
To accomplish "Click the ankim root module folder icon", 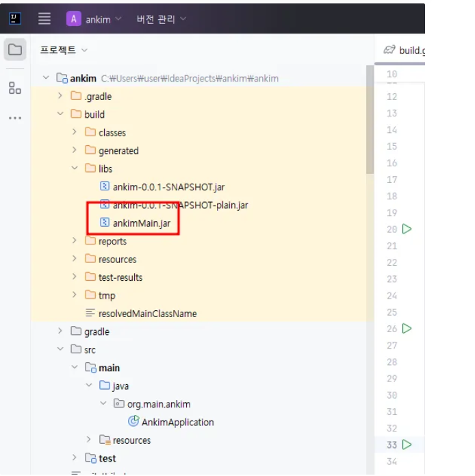I will click(x=62, y=78).
